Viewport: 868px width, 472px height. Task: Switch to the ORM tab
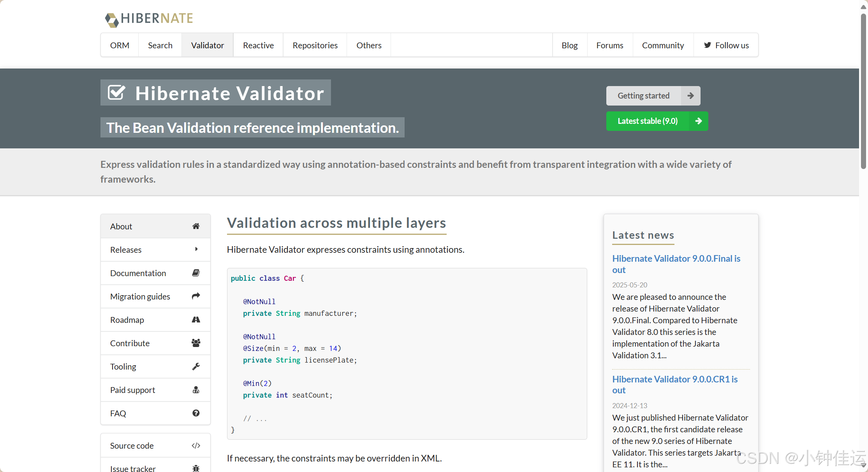click(120, 45)
